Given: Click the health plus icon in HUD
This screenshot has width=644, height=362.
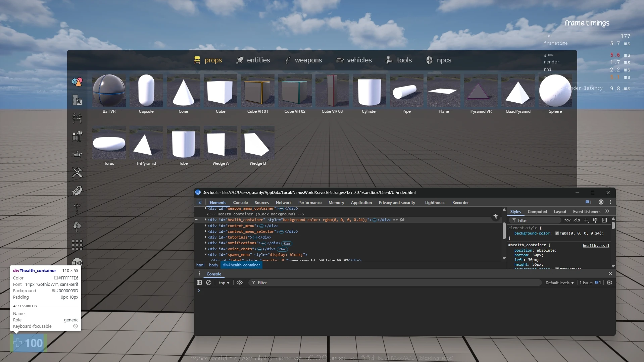Looking at the screenshot, I should click(18, 343).
